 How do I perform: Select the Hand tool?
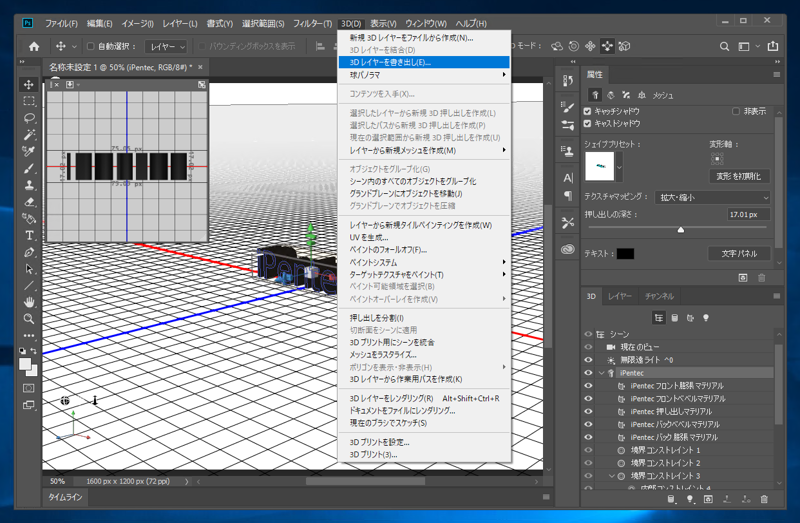tap(29, 303)
